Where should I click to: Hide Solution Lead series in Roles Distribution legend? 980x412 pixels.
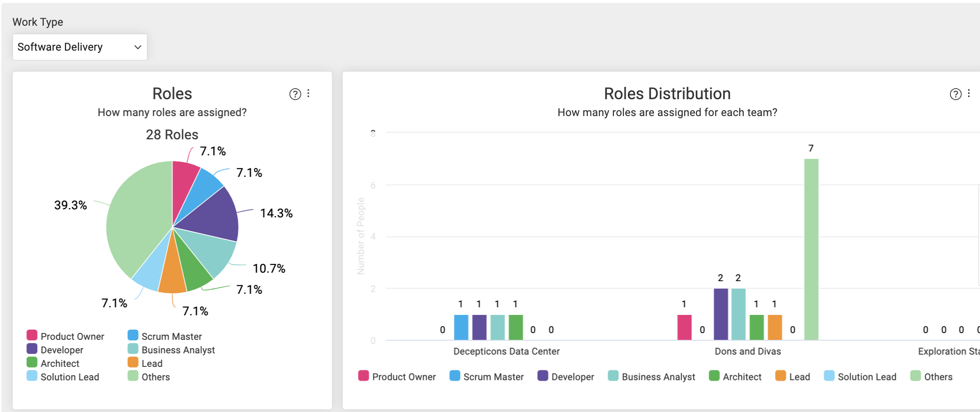pyautogui.click(x=860, y=377)
